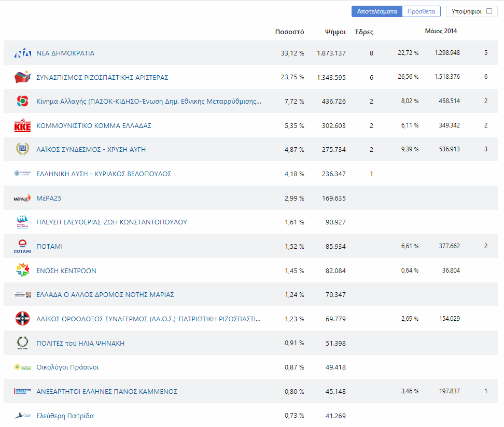Click the 0,87 % percentage value
Viewport: 504px width, 427px height.
point(295,367)
